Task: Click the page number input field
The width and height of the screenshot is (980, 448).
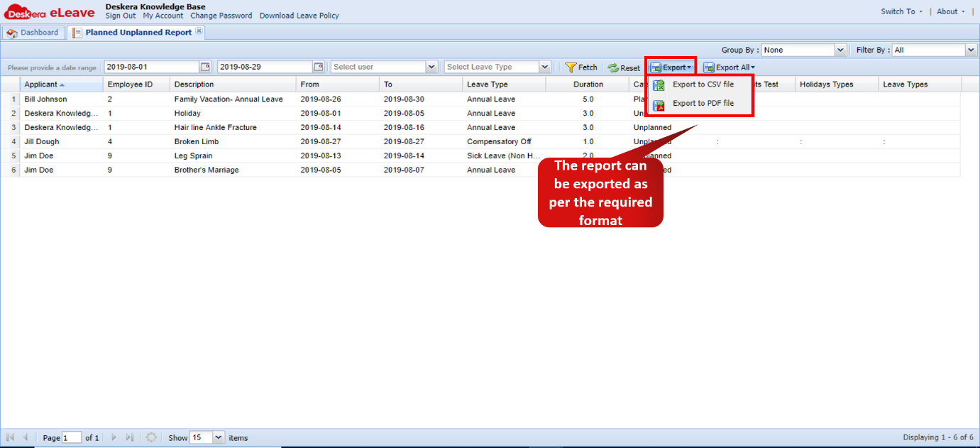Action: [72, 437]
